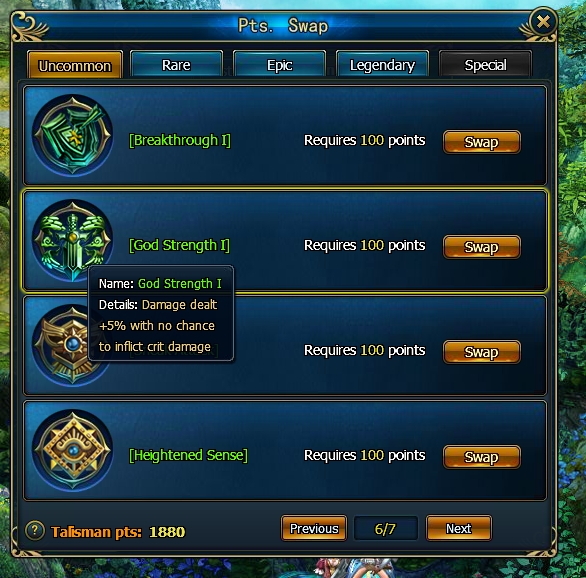The width and height of the screenshot is (586, 578).
Task: Swap points for Breakthrough I
Action: pyautogui.click(x=481, y=142)
